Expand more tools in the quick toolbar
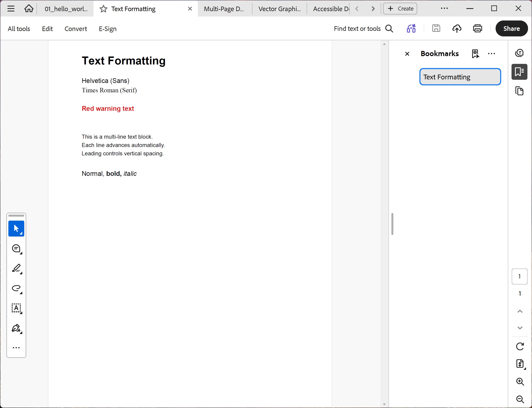 tap(16, 348)
